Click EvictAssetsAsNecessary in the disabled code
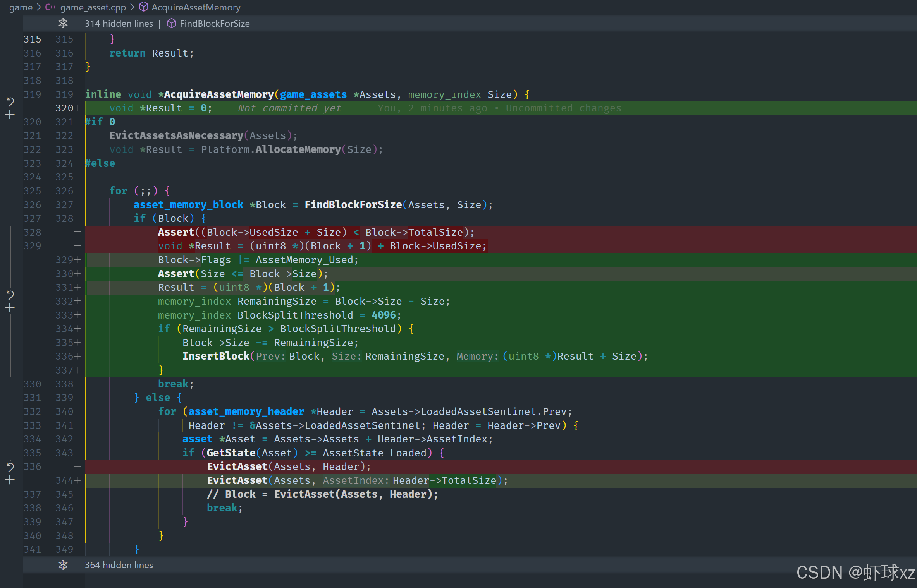This screenshot has height=588, width=917. [176, 136]
